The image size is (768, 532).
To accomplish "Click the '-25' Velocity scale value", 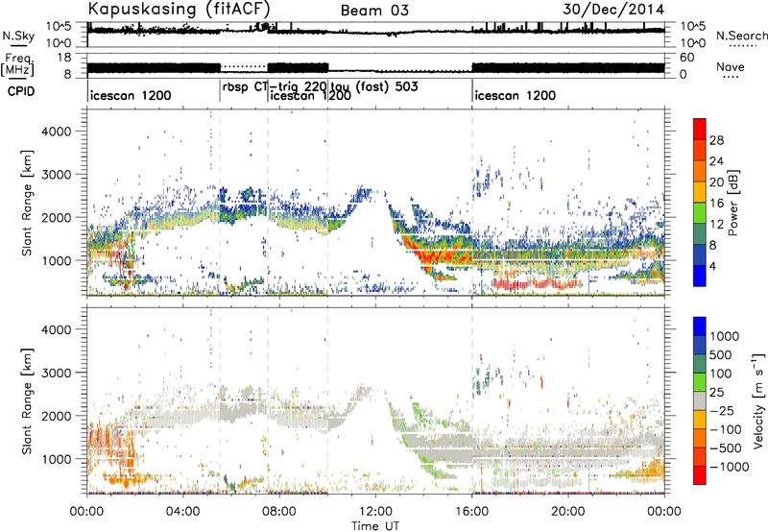I will pyautogui.click(x=724, y=410).
